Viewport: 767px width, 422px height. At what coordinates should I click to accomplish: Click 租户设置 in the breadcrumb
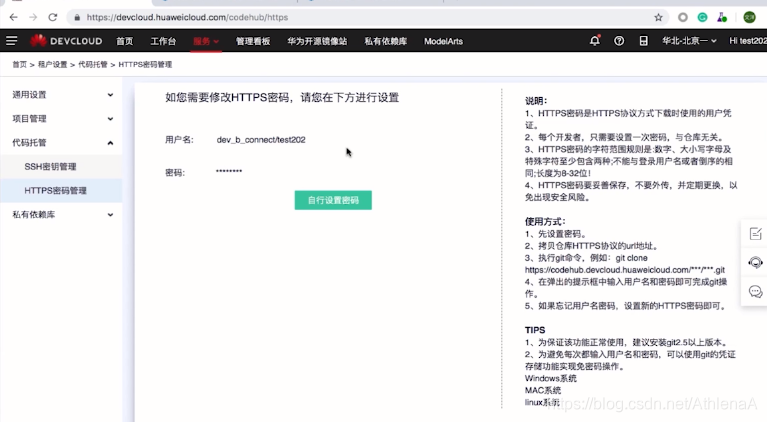click(52, 65)
